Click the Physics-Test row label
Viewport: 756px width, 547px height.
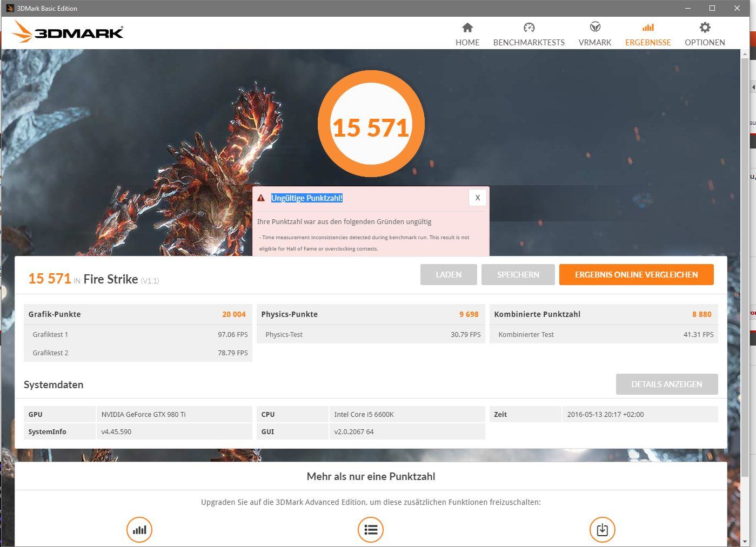click(x=284, y=334)
